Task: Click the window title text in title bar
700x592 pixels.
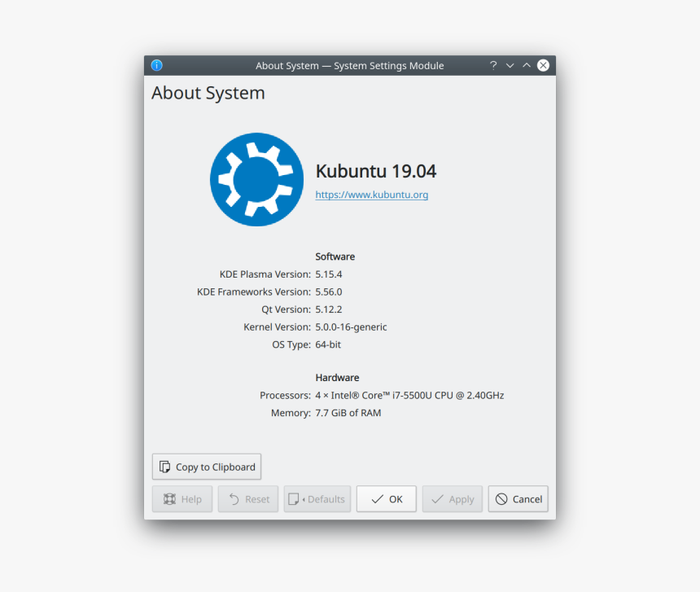Action: pos(349,66)
